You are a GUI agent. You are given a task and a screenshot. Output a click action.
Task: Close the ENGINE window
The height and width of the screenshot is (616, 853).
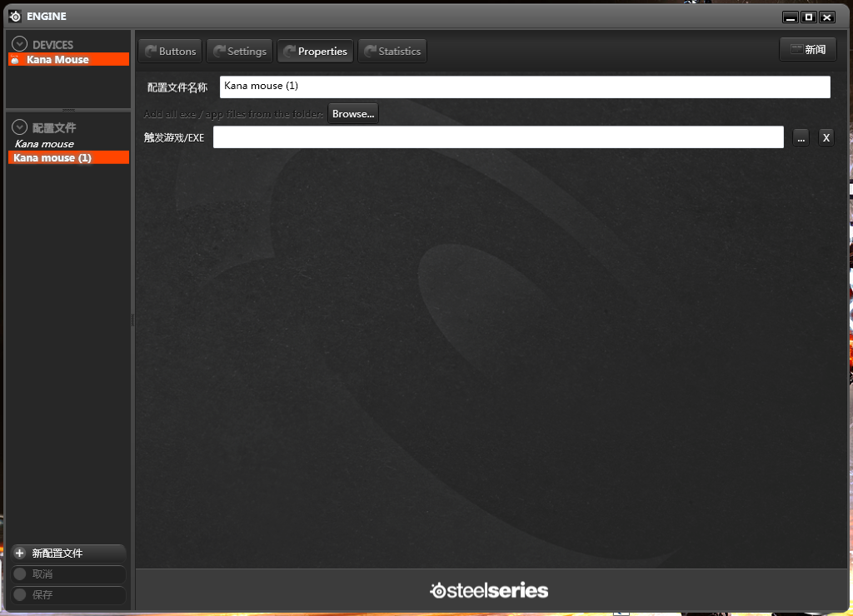[827, 17]
